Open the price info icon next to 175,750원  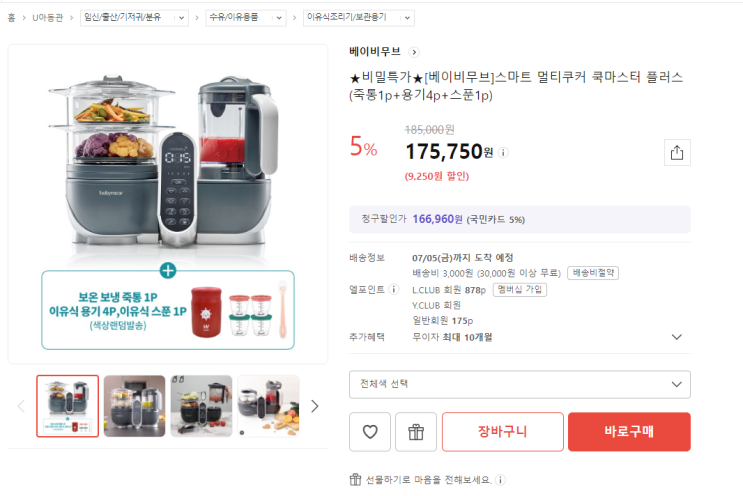504,153
